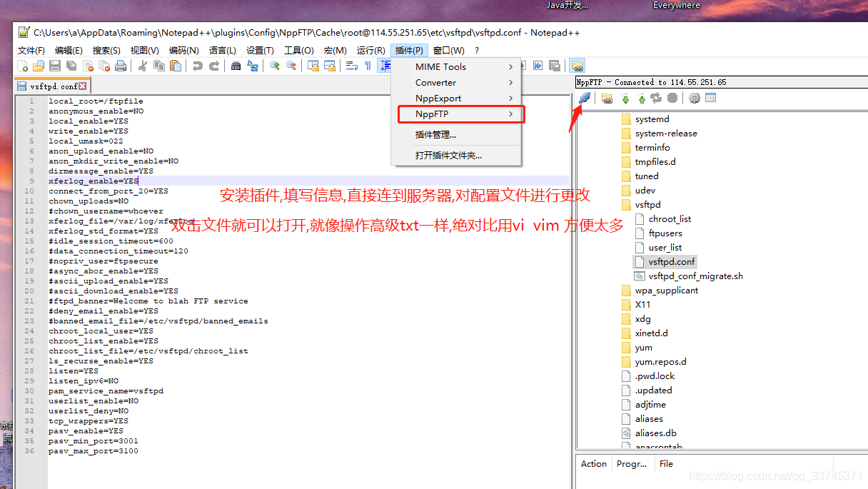Redo the edit via toolbar arrow
868x489 pixels.
[x=214, y=66]
